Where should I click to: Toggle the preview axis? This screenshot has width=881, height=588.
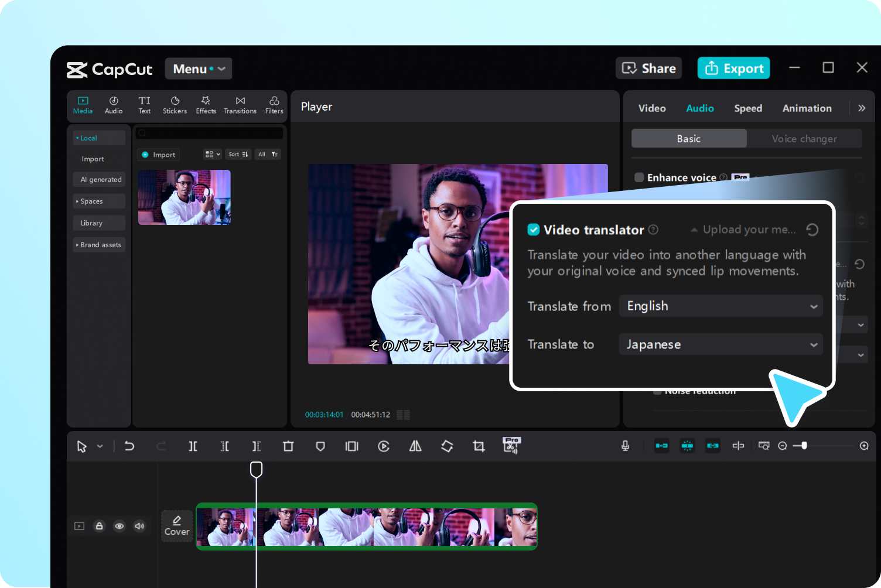[738, 446]
